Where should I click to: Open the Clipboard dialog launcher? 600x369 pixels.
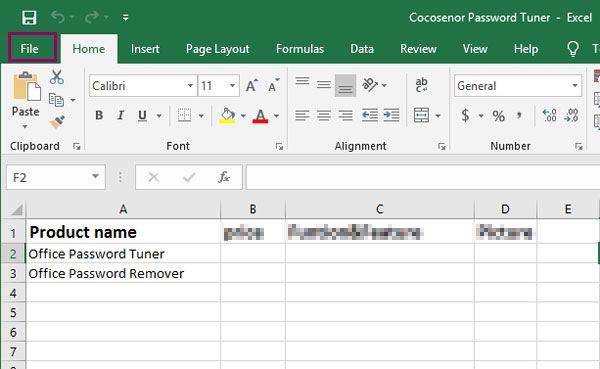77,146
